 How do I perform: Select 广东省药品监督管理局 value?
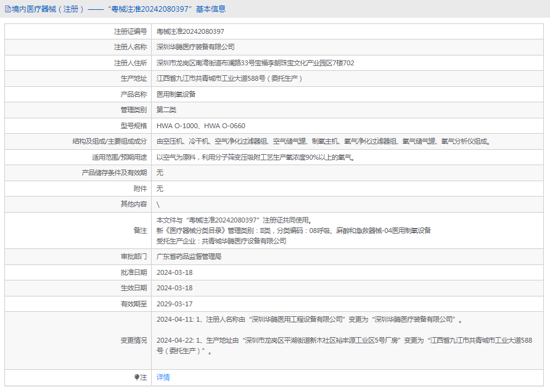(x=189, y=256)
